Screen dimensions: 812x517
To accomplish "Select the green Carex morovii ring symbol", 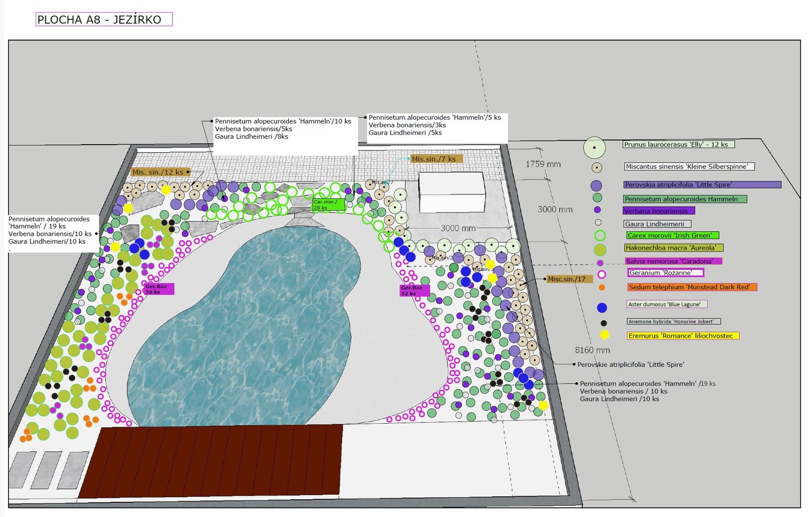I will 600,235.
